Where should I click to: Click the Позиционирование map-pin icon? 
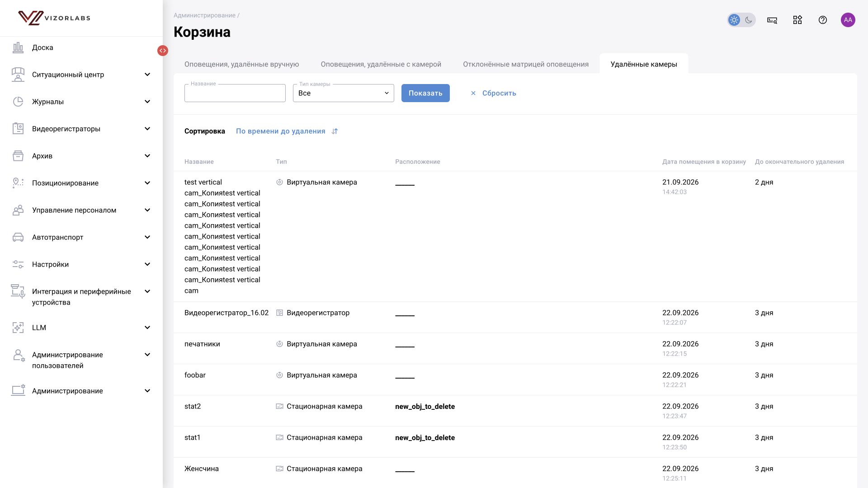click(x=18, y=183)
